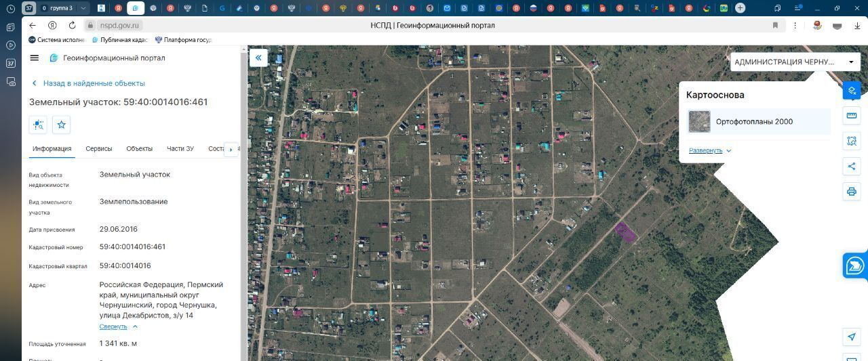The width and height of the screenshot is (868, 361).
Task: Open the chat assistant widget
Action: pyautogui.click(x=855, y=266)
